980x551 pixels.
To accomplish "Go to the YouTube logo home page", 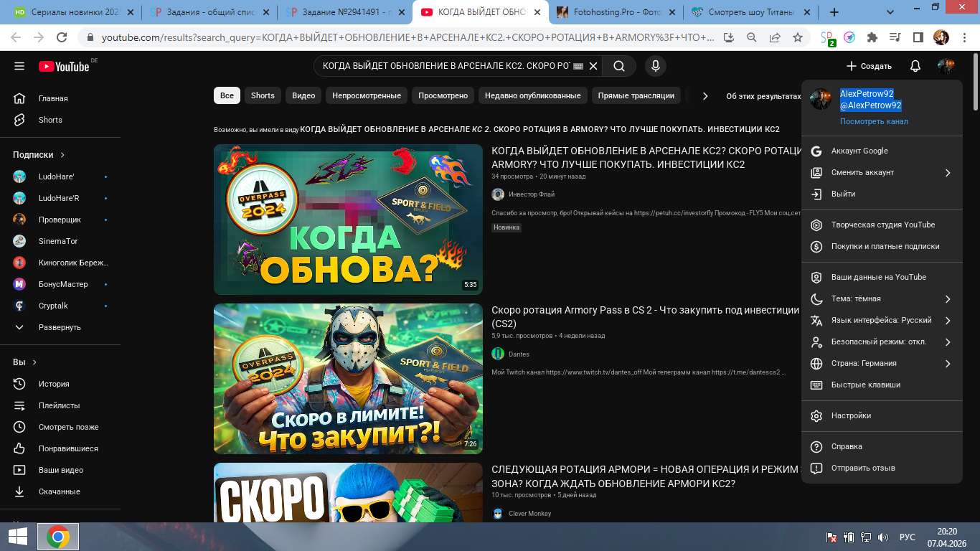I will [x=65, y=66].
